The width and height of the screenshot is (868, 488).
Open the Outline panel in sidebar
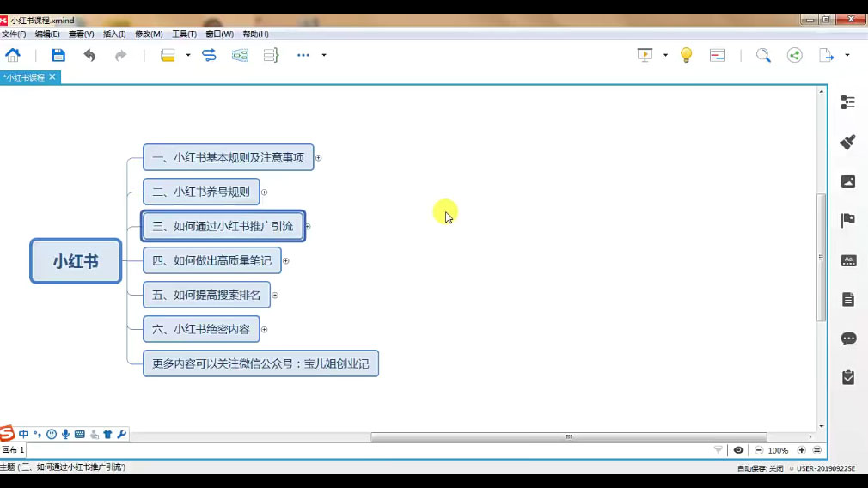847,102
